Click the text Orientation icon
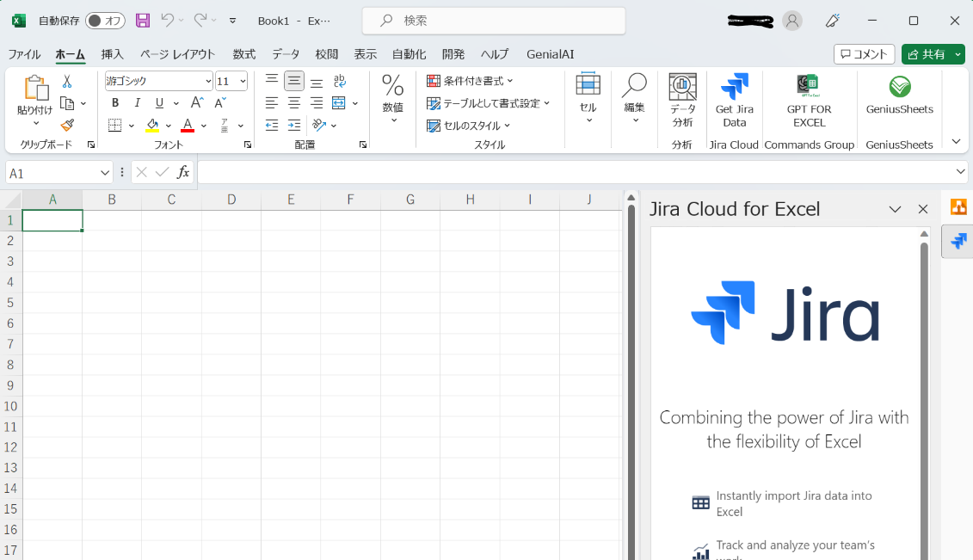The width and height of the screenshot is (973, 560). (319, 126)
